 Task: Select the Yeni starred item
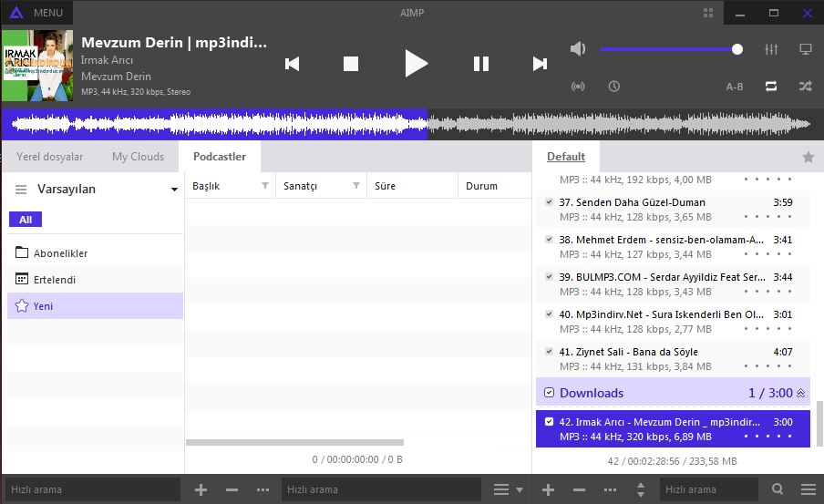[x=95, y=306]
